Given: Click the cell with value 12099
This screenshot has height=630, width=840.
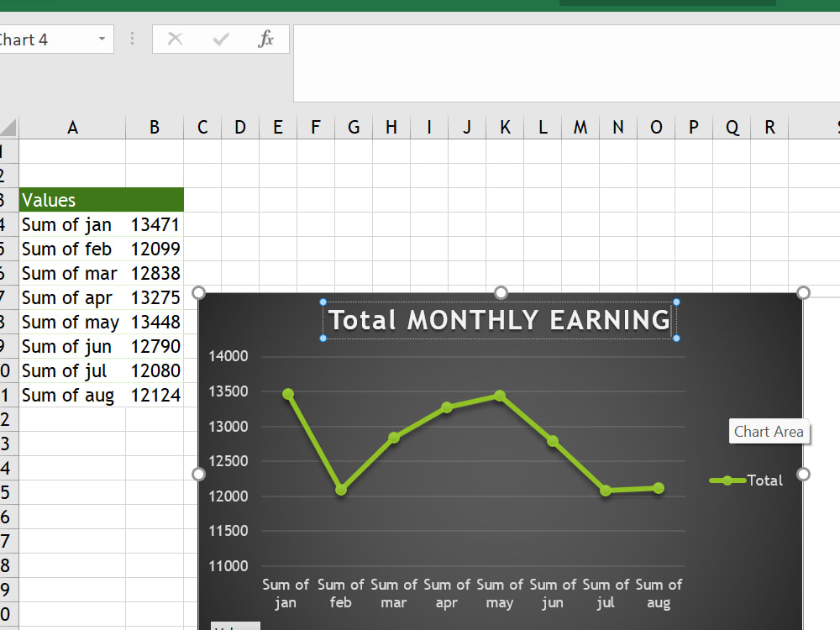Looking at the screenshot, I should coord(155,249).
